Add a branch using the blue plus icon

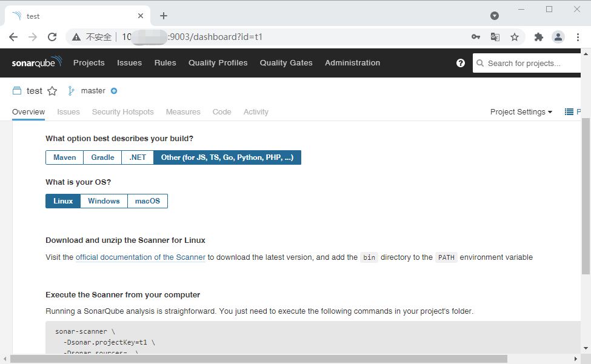(115, 90)
